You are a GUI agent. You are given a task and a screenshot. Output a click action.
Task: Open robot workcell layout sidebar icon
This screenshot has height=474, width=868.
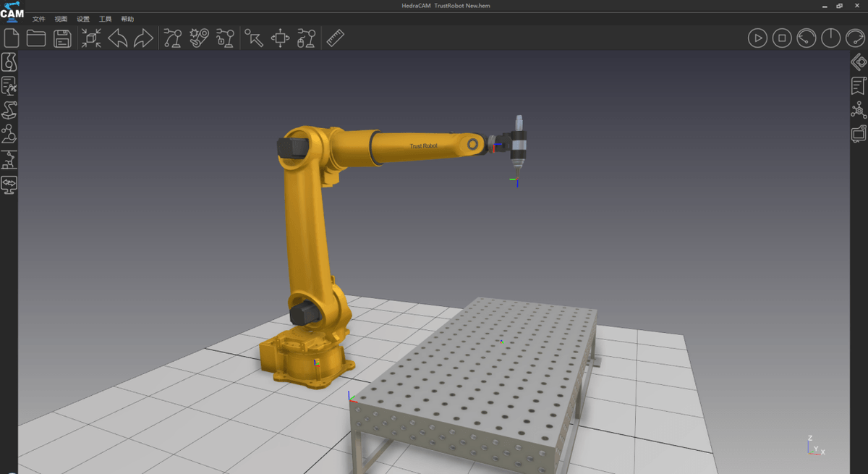pos(9,160)
